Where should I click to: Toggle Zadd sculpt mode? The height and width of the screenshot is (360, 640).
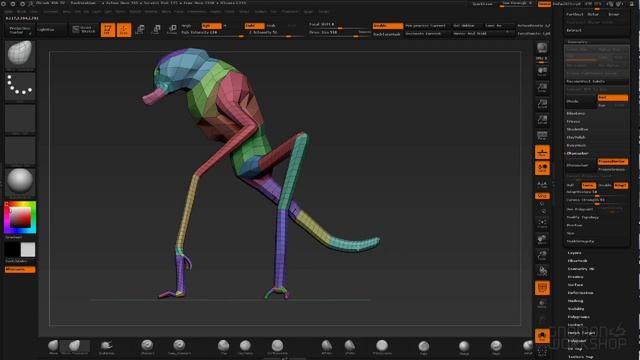point(254,26)
